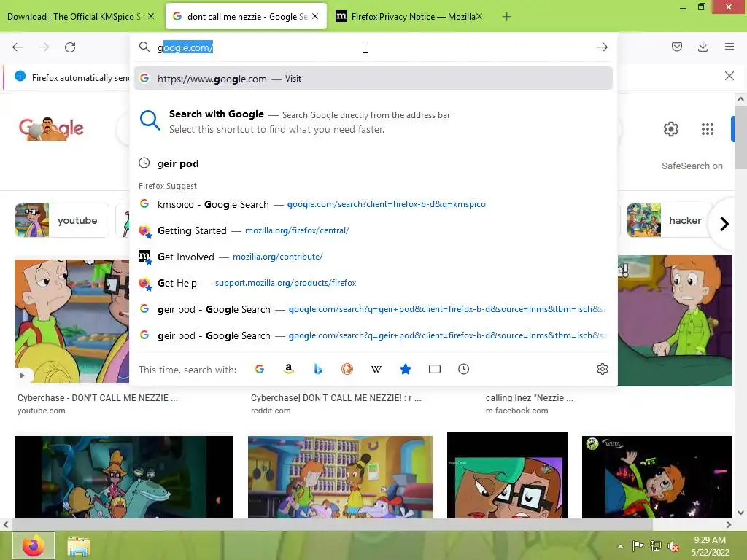Image resolution: width=747 pixels, height=560 pixels.
Task: Open the Google apps grid
Action: point(708,129)
